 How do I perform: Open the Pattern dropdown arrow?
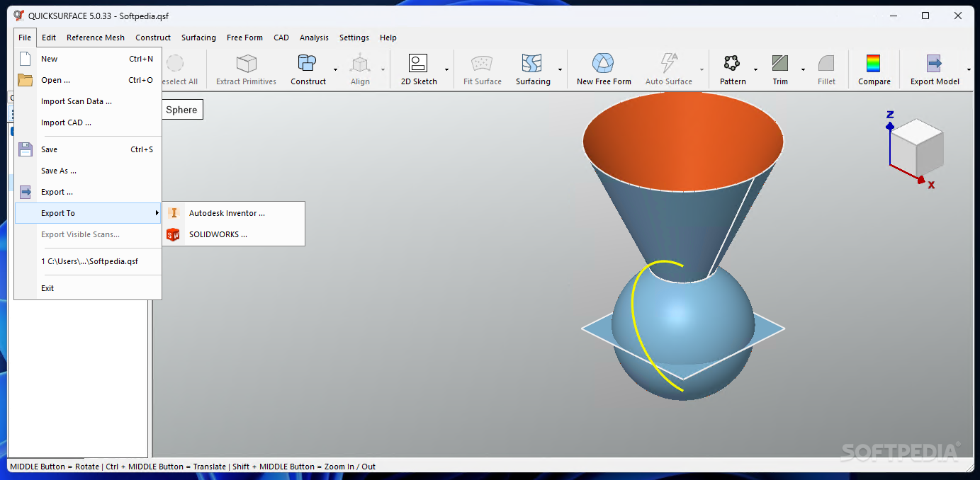coord(755,69)
